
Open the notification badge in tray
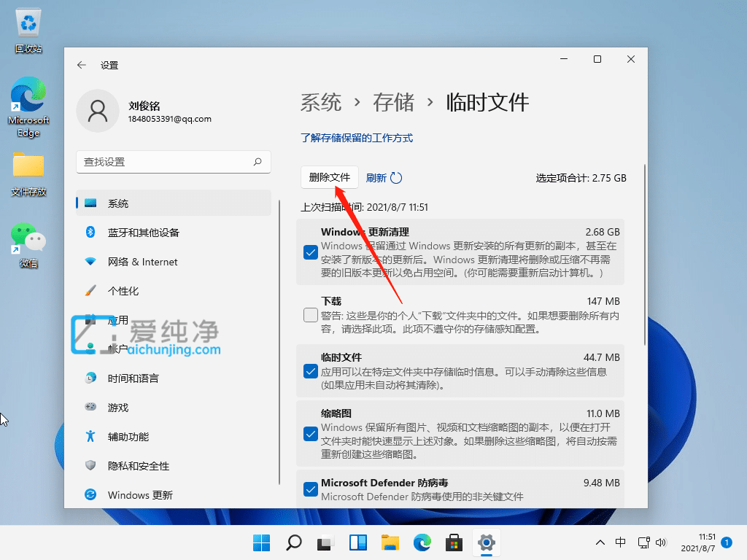click(x=727, y=542)
